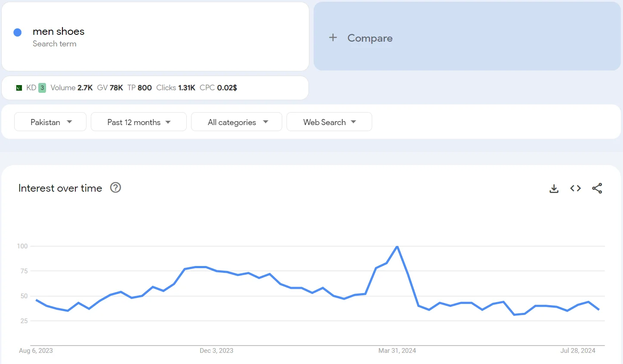Select the men shoes search term card

point(155,37)
